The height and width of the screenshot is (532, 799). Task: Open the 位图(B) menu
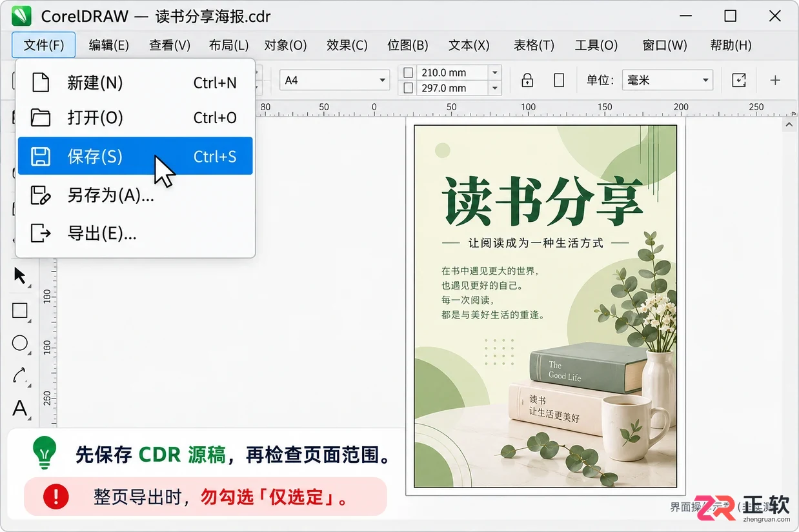(x=408, y=45)
